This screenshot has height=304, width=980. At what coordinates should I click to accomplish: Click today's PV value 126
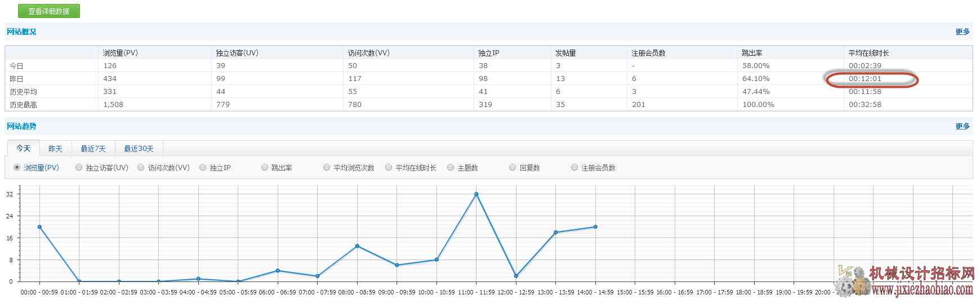(x=110, y=66)
